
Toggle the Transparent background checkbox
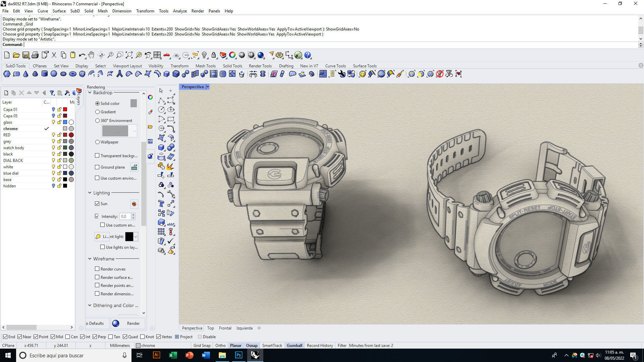pos(97,156)
